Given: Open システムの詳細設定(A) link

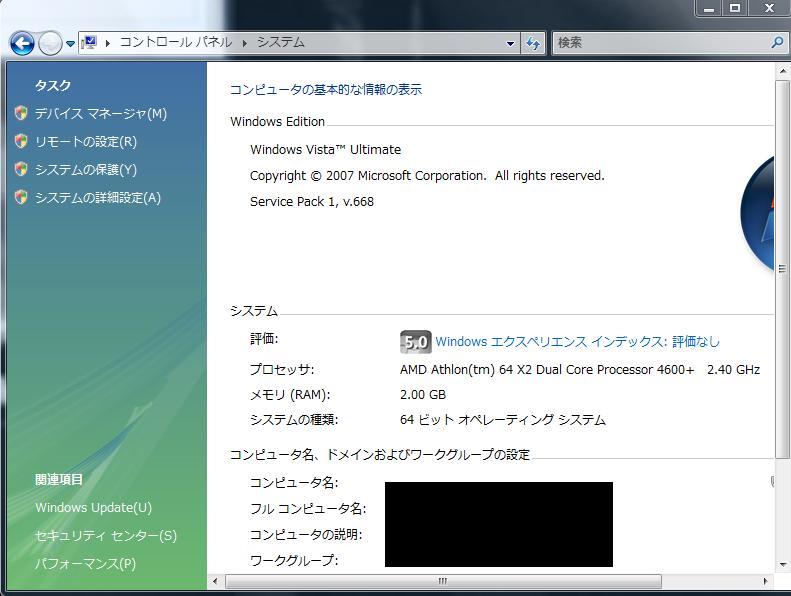Looking at the screenshot, I should [x=98, y=198].
